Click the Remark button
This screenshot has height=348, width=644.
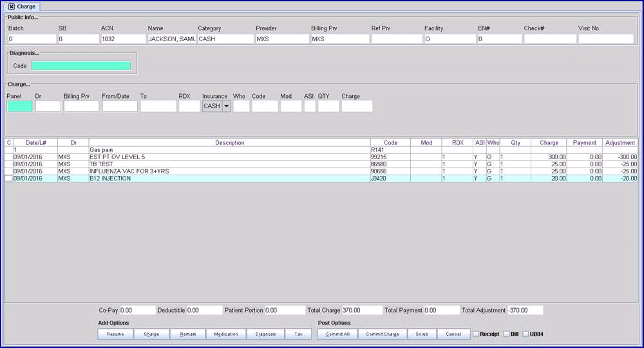pos(187,334)
